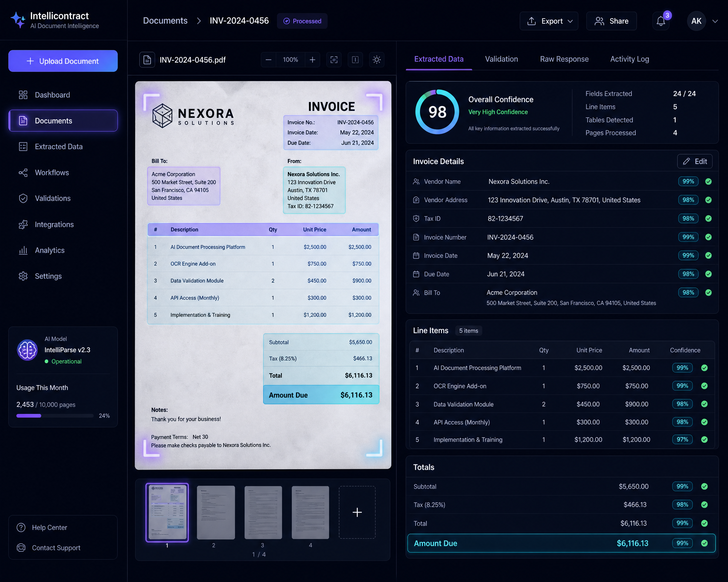Viewport: 728px width, 582px height.
Task: Switch to the Extracted Data tab
Action: coord(439,59)
